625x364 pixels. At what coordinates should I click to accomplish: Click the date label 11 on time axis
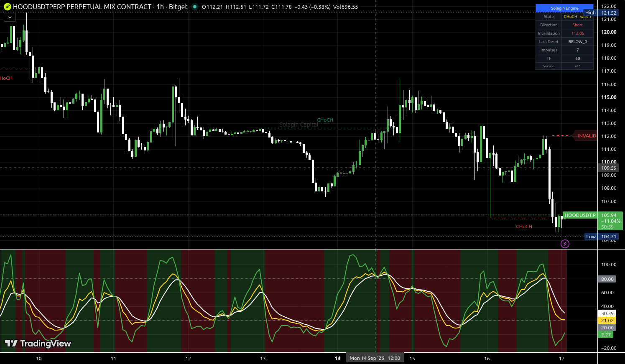point(113,359)
